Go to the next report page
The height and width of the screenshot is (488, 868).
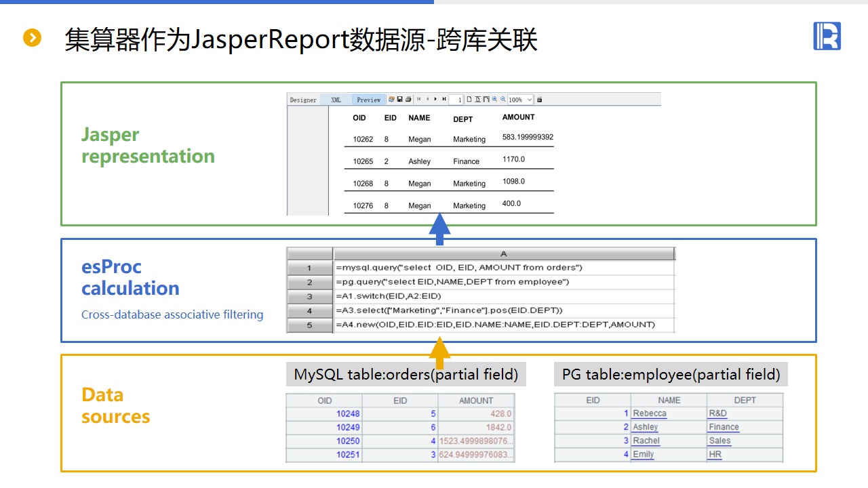tap(435, 100)
